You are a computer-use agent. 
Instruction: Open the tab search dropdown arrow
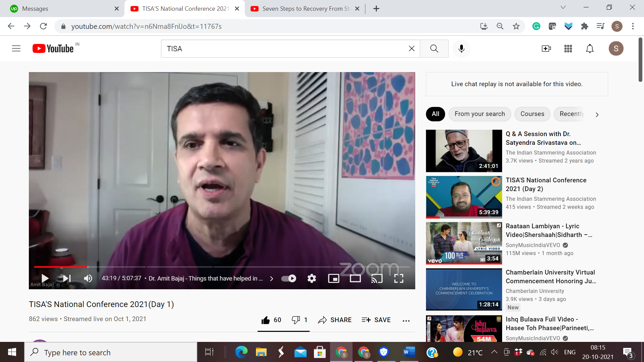(x=563, y=7)
